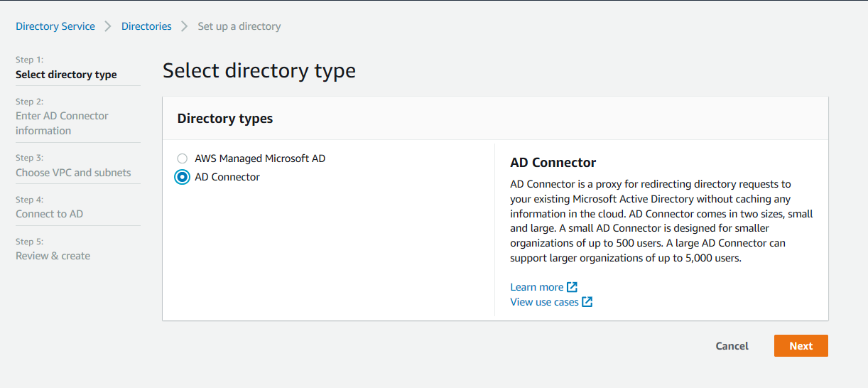Viewport: 868px width, 388px height.
Task: Open the View use cases link text
Action: (x=544, y=302)
